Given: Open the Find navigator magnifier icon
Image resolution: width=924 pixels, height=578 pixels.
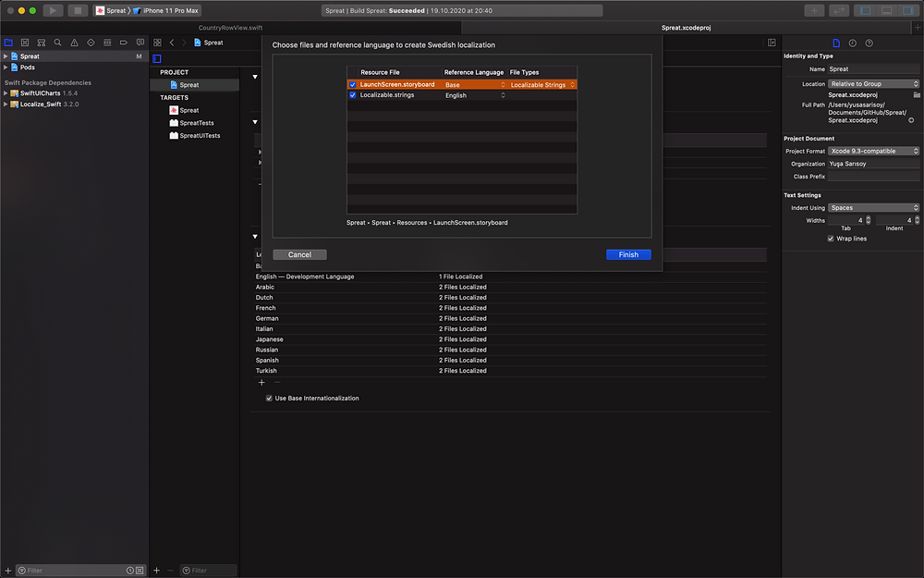Looking at the screenshot, I should point(57,43).
